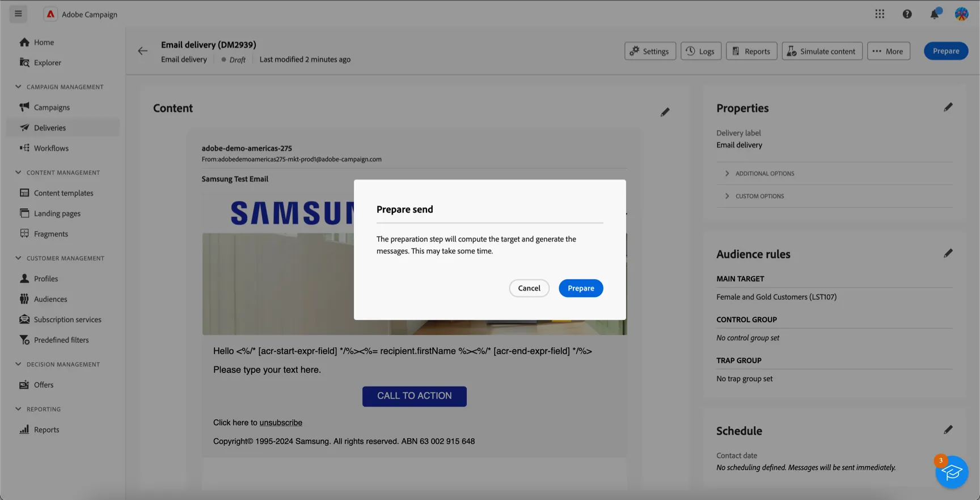Click the Audiences people icon
The image size is (980, 500).
pyautogui.click(x=24, y=299)
